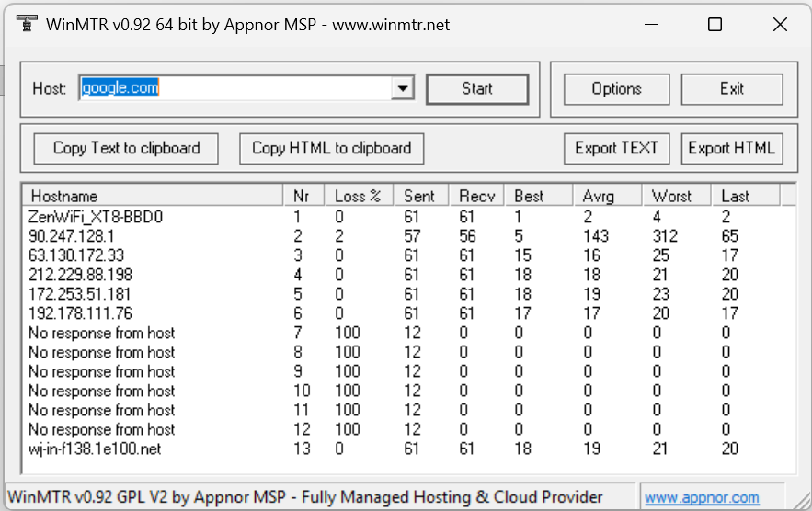Click the Exit button
This screenshot has height=511, width=812.
[732, 89]
